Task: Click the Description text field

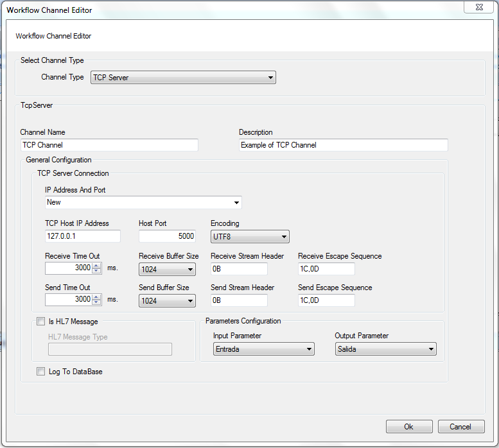Action: tap(344, 145)
